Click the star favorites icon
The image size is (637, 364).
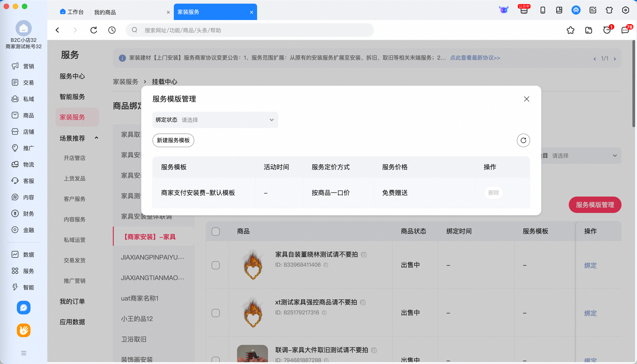(571, 30)
